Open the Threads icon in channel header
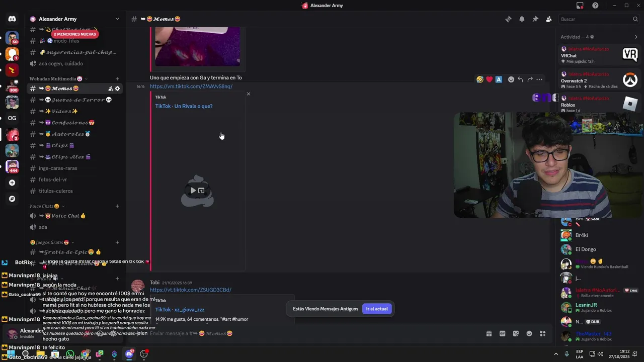Screen dimensions: 644x362 (508, 19)
